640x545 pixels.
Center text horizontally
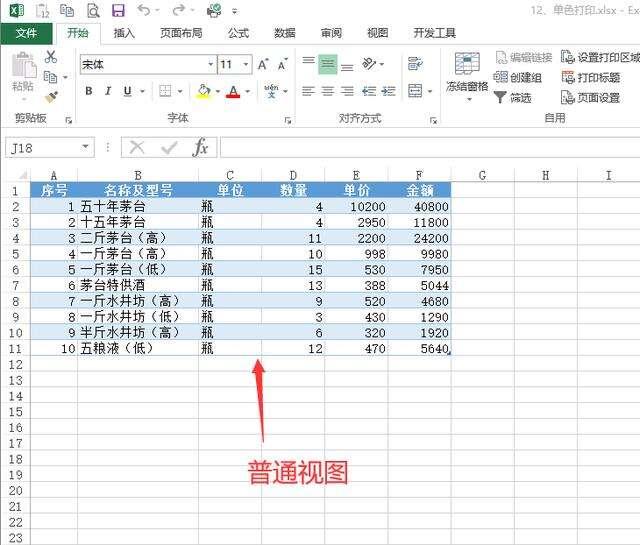328,91
